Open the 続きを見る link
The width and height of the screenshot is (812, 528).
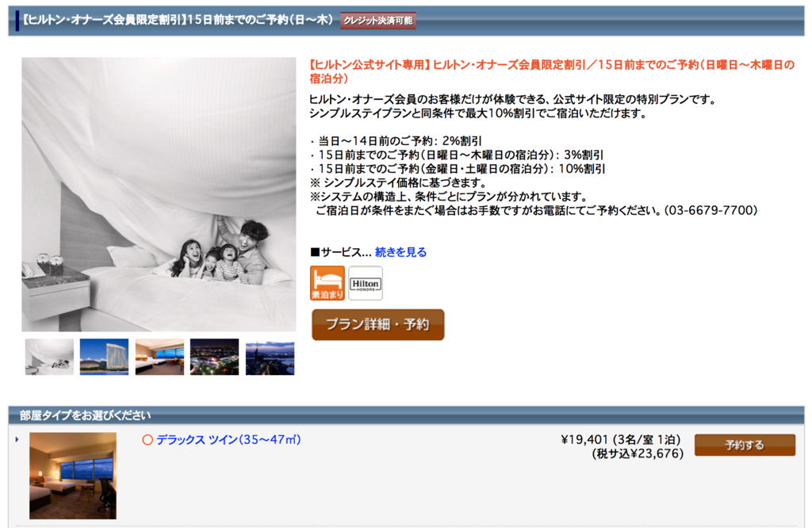click(x=400, y=252)
